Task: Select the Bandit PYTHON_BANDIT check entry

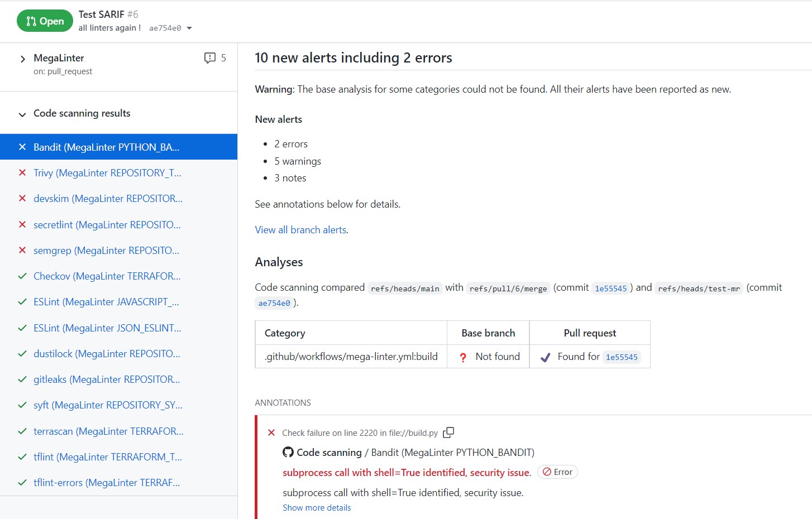Action: click(106, 147)
